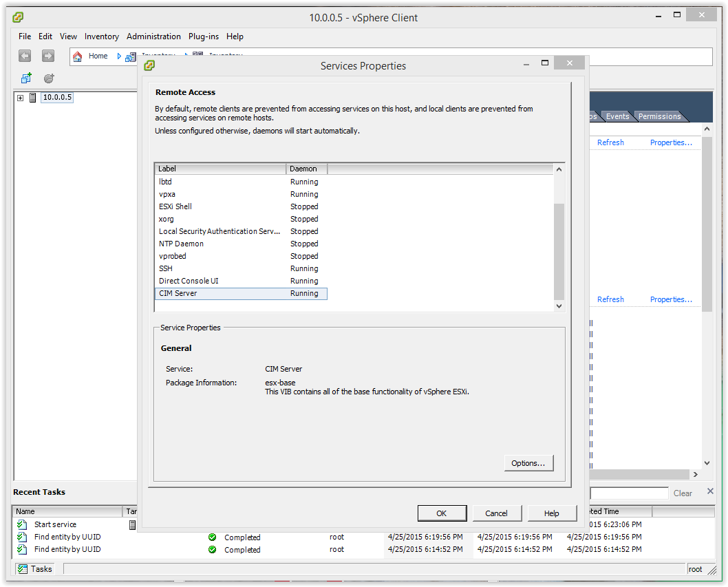
Task: Open the Inventory menu
Action: (102, 36)
